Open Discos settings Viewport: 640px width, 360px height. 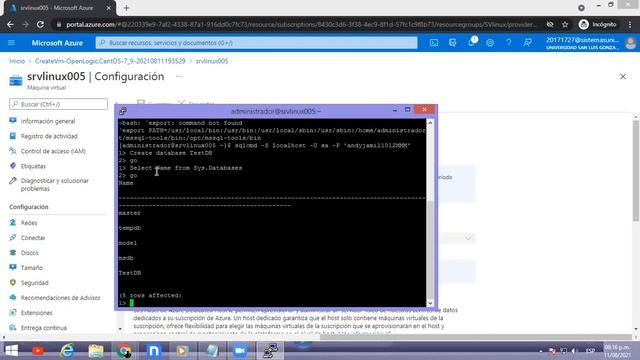29,253
